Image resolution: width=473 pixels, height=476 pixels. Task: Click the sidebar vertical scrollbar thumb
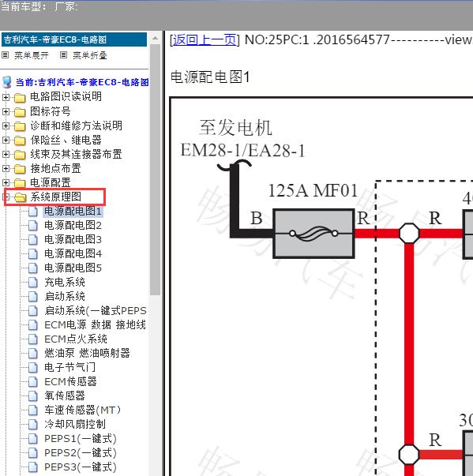pyautogui.click(x=155, y=170)
